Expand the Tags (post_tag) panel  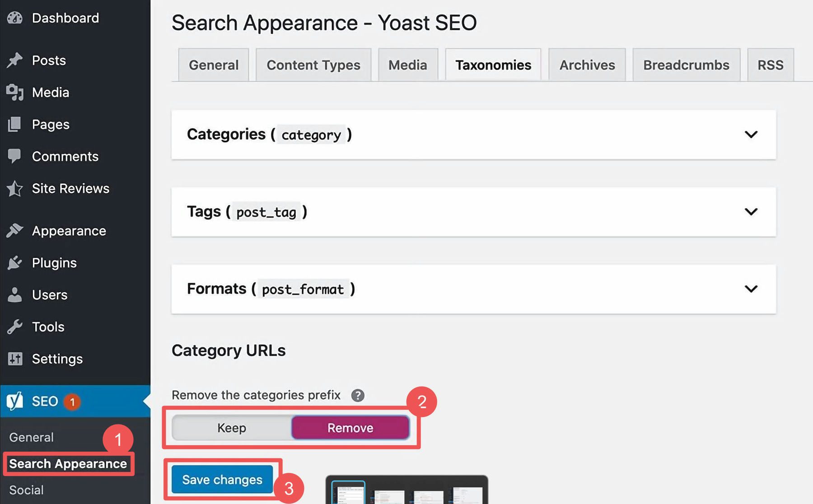751,211
